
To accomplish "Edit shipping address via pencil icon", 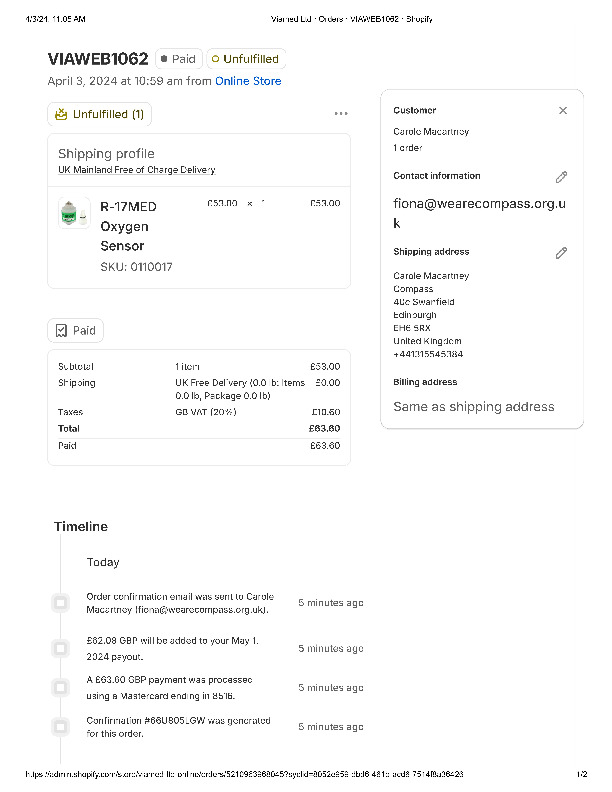I will tap(561, 253).
